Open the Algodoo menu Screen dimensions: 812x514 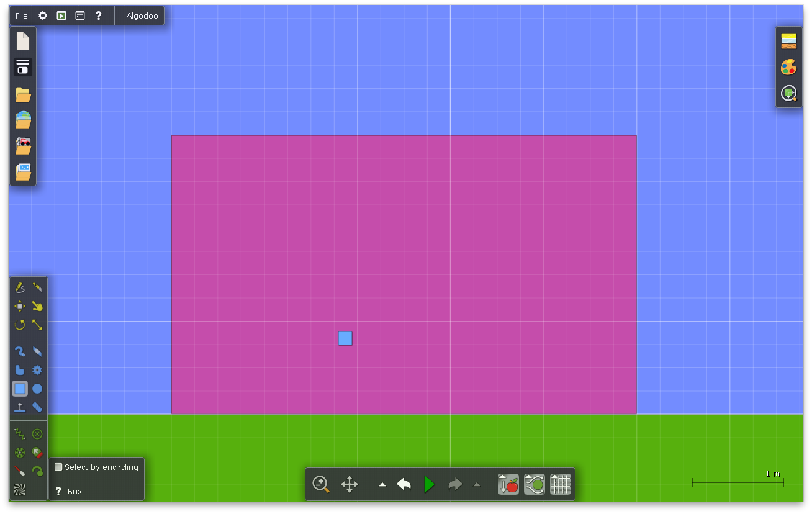(x=142, y=16)
